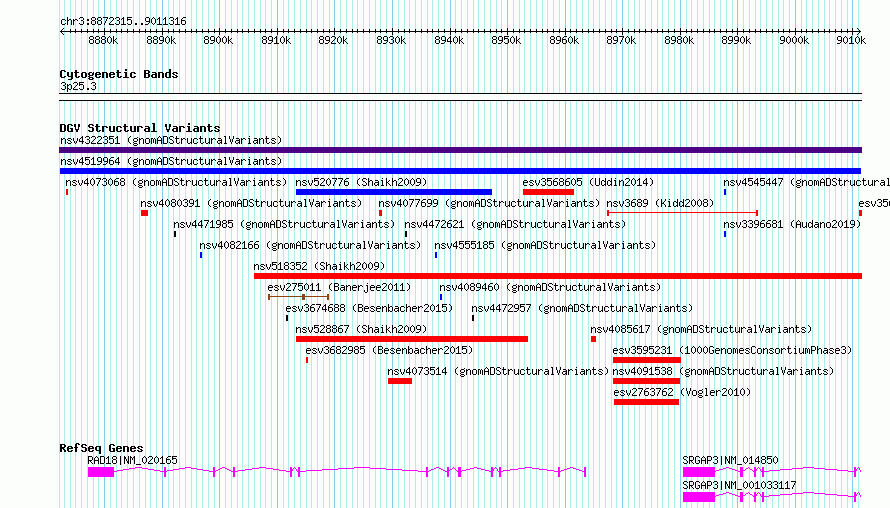
Task: Click the nsv4471985 variant label
Action: 284,224
